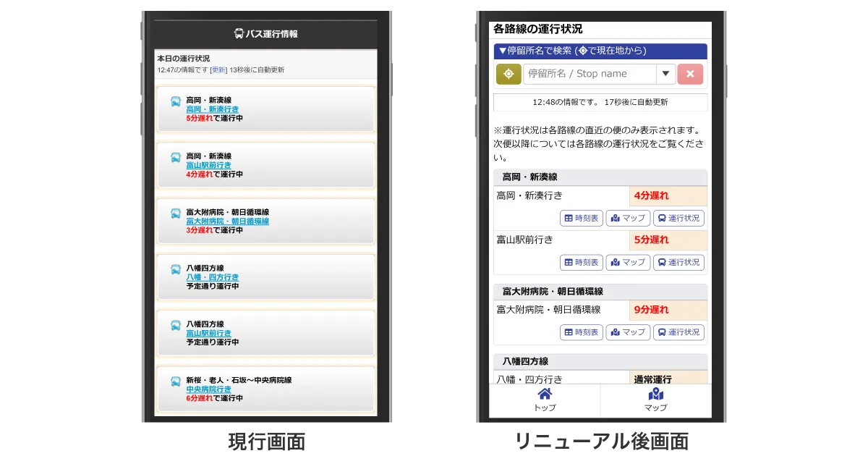This screenshot has height=456, width=868.
Task: Open 時刻表 for 富大附病院・朝日循環線, renewal screen
Action: click(x=582, y=332)
